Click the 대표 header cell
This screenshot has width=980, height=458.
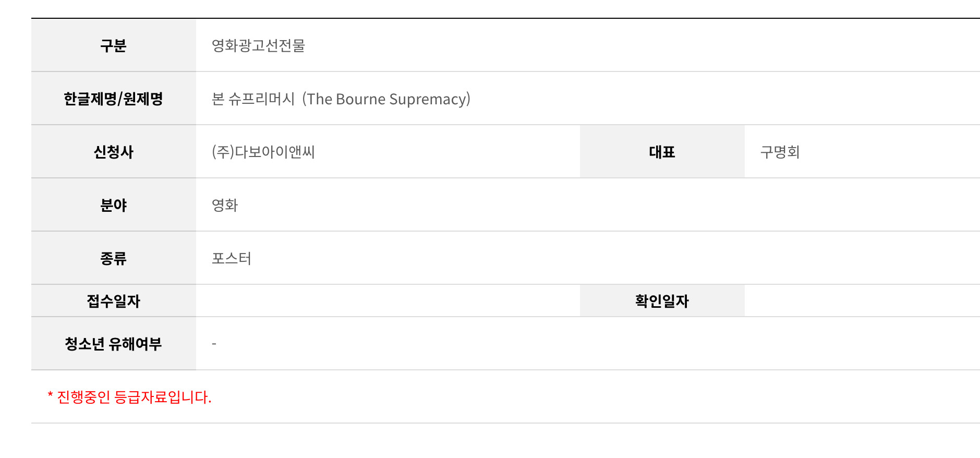coord(662,152)
